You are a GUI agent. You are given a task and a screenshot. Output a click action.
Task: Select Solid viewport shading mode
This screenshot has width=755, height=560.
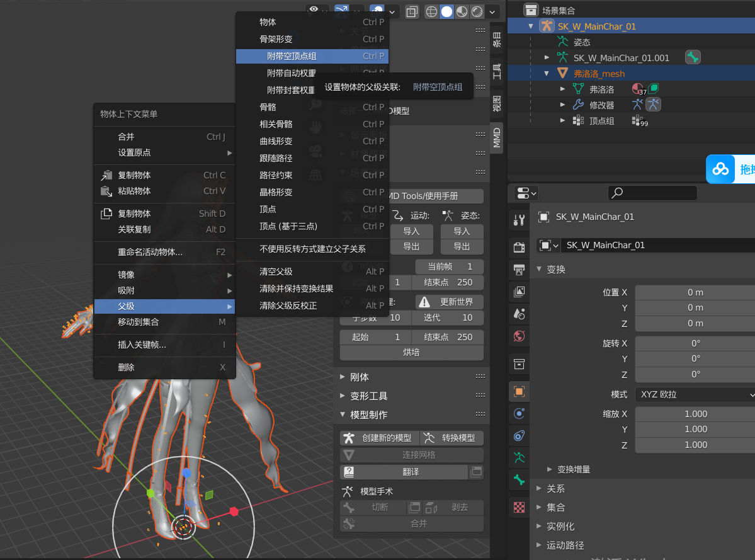[446, 11]
